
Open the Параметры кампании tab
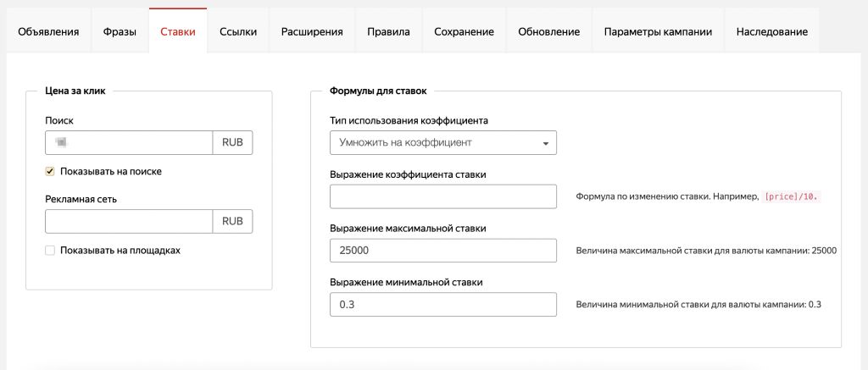658,31
